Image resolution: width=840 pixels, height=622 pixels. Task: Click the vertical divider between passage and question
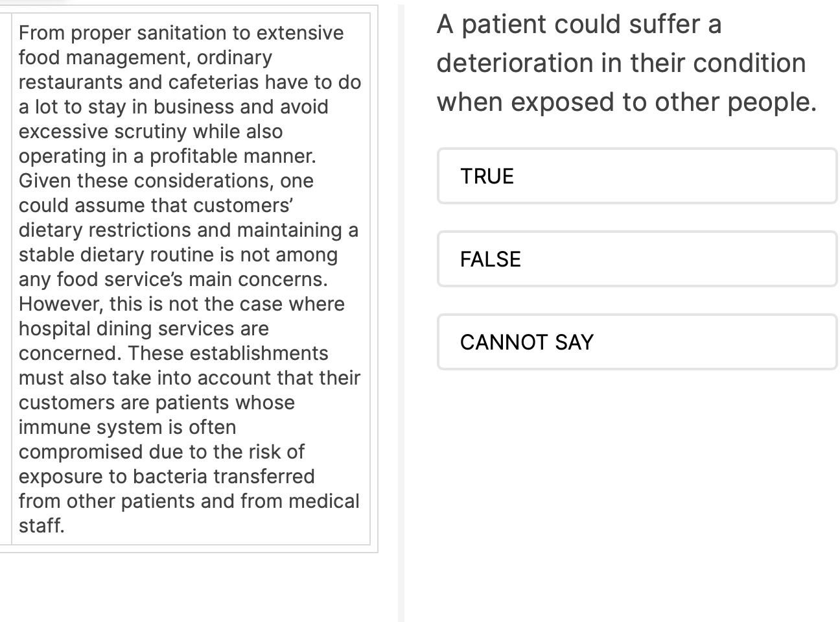pyautogui.click(x=401, y=311)
